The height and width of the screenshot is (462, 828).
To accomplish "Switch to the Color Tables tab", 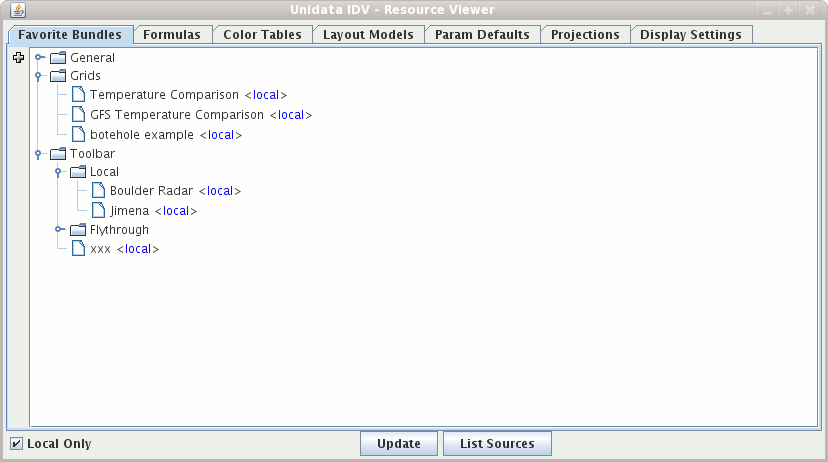I will pos(262,34).
